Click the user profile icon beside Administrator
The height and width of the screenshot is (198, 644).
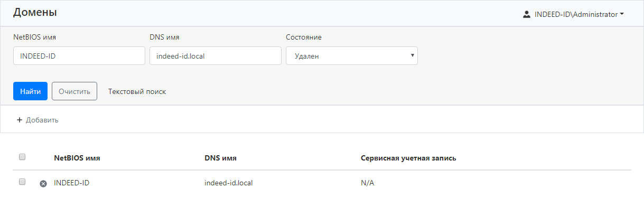[526, 14]
